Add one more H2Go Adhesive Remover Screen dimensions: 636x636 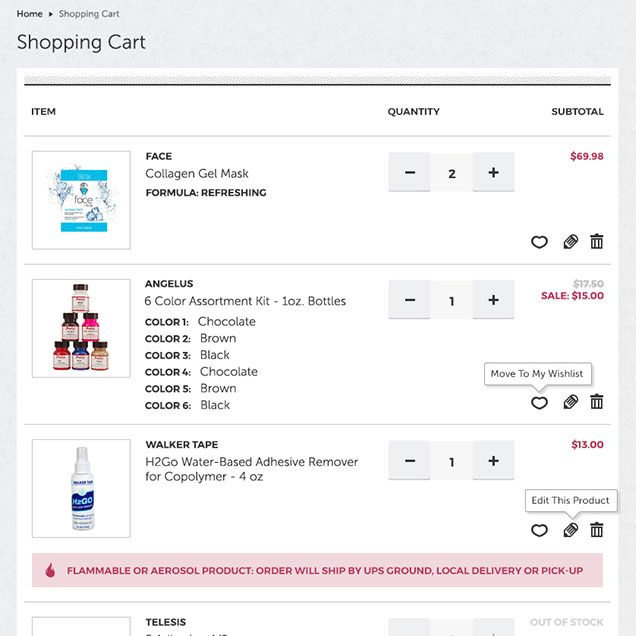point(493,461)
